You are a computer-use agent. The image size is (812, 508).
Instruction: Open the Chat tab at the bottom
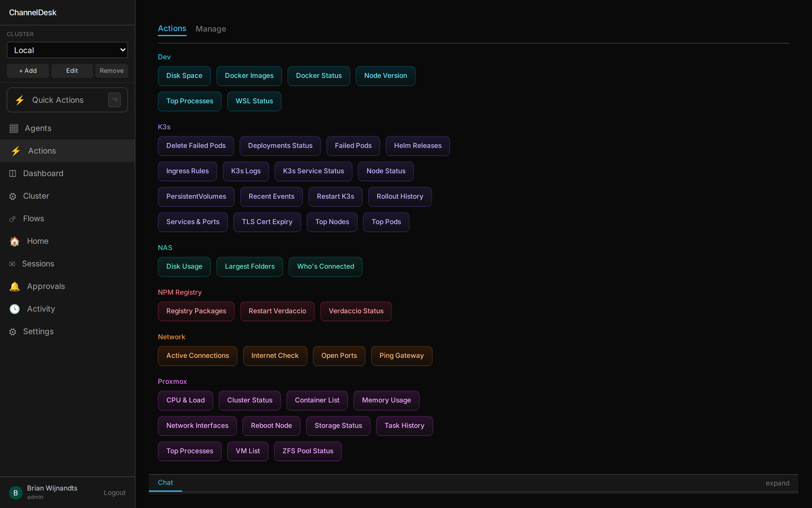(x=166, y=483)
